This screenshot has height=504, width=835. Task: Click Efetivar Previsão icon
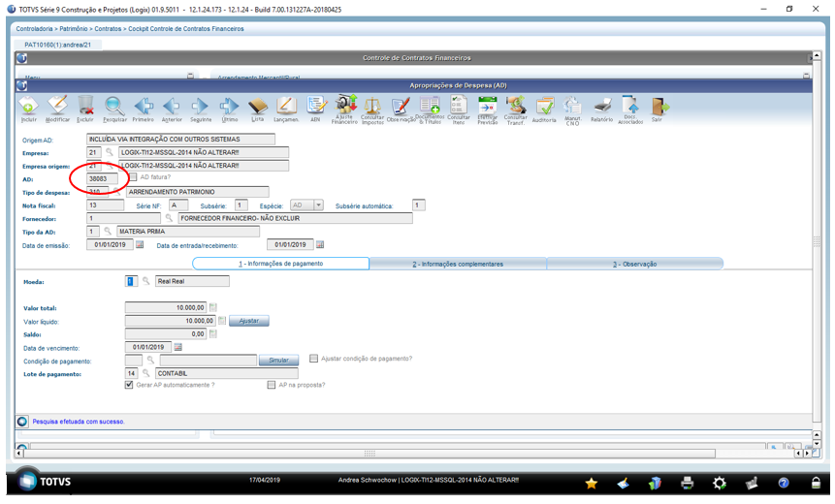(487, 109)
